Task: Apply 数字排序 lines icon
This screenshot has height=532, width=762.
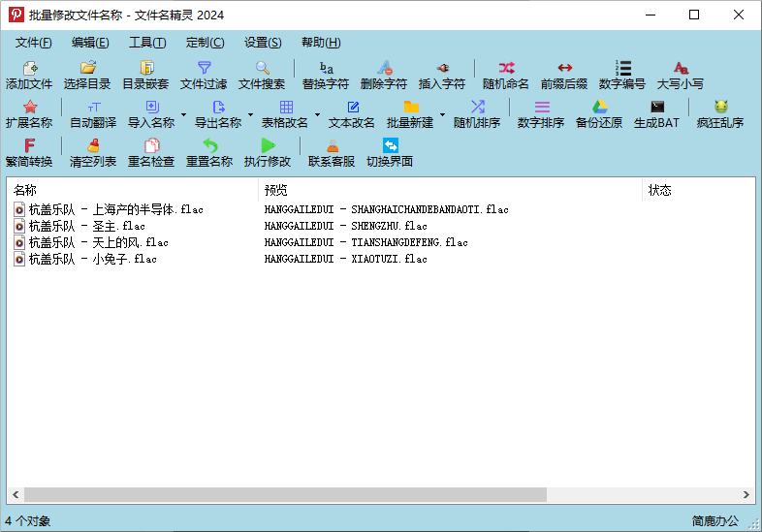Action: tap(542, 107)
